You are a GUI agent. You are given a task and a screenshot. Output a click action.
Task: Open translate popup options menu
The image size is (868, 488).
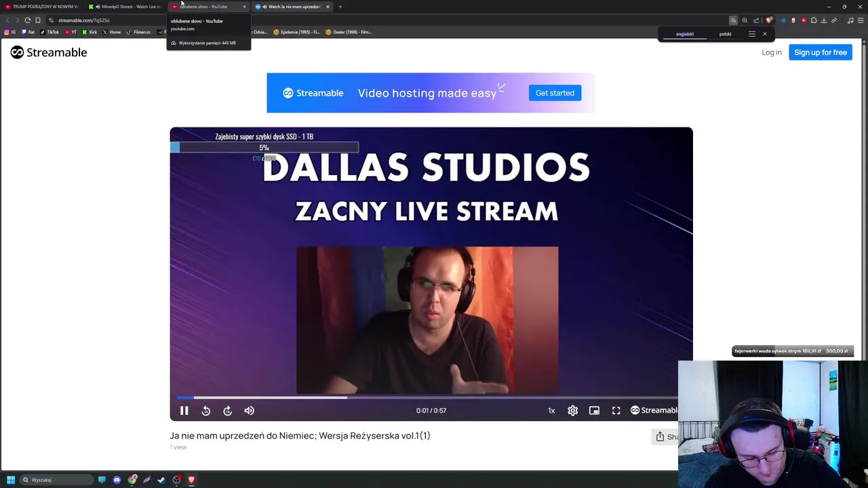click(751, 34)
